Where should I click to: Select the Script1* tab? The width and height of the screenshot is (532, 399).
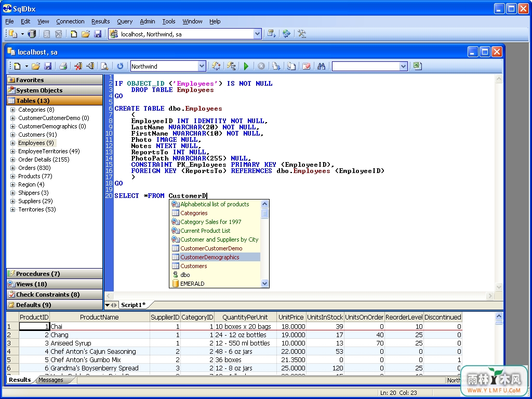(134, 304)
